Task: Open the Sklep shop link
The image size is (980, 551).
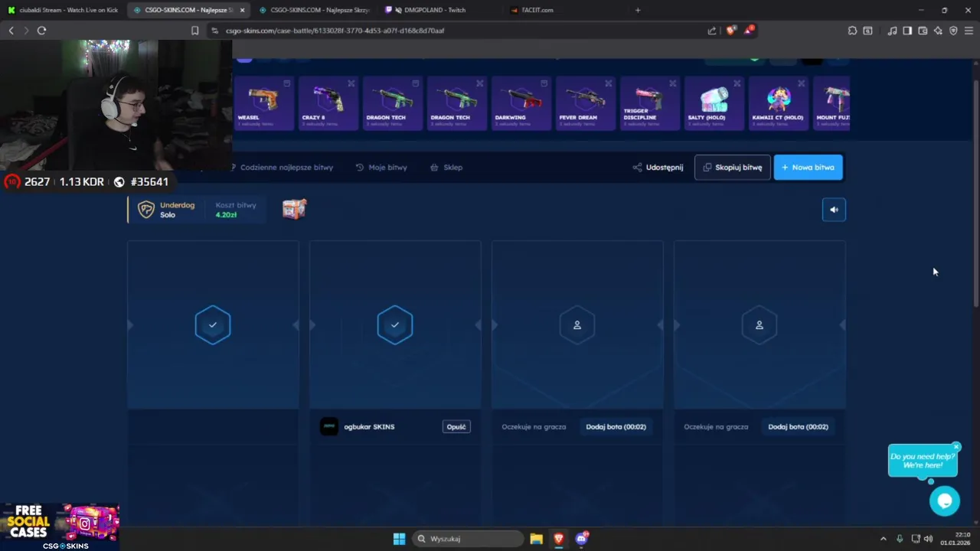Action: [x=446, y=167]
